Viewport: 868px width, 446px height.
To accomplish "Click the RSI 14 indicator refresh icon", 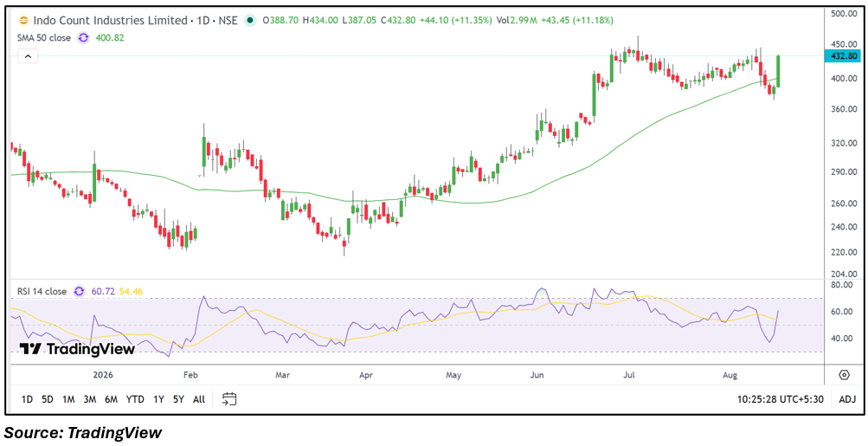I will tap(79, 291).
